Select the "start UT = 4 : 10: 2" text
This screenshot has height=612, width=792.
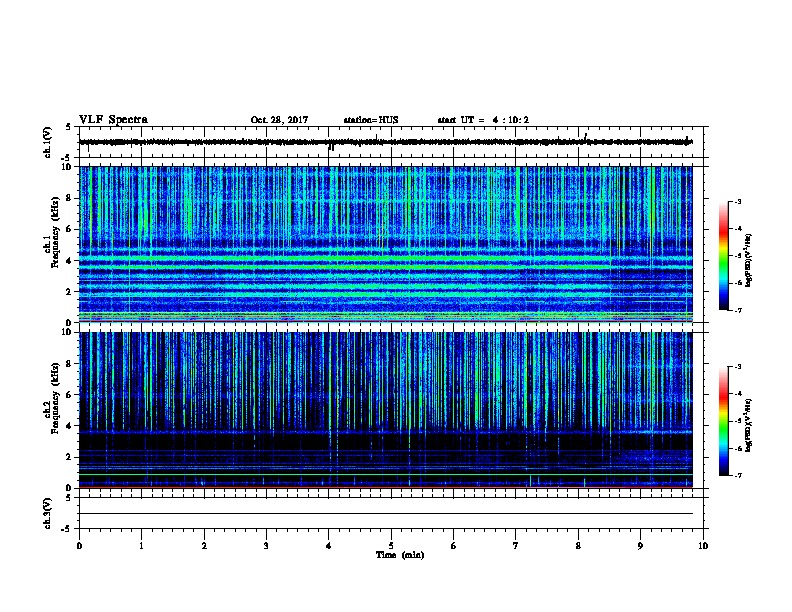[x=483, y=120]
